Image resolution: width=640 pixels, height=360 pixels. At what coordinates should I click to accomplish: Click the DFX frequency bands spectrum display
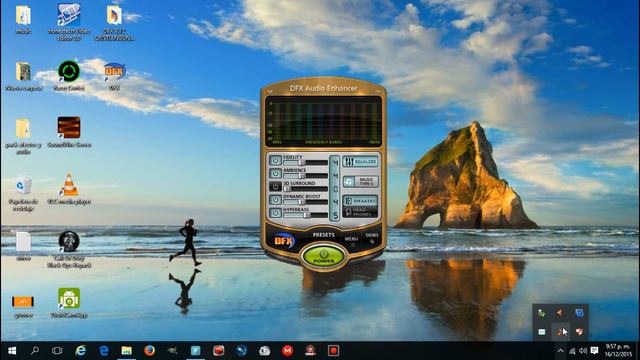click(323, 122)
